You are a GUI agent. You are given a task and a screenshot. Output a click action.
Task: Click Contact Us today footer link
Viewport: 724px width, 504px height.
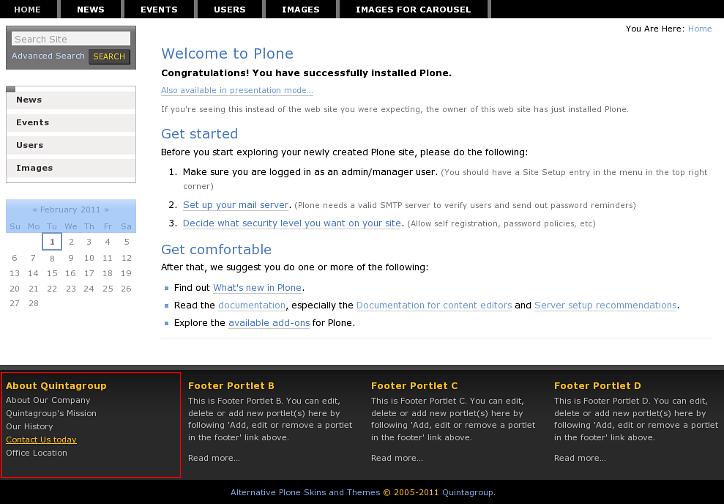[41, 439]
